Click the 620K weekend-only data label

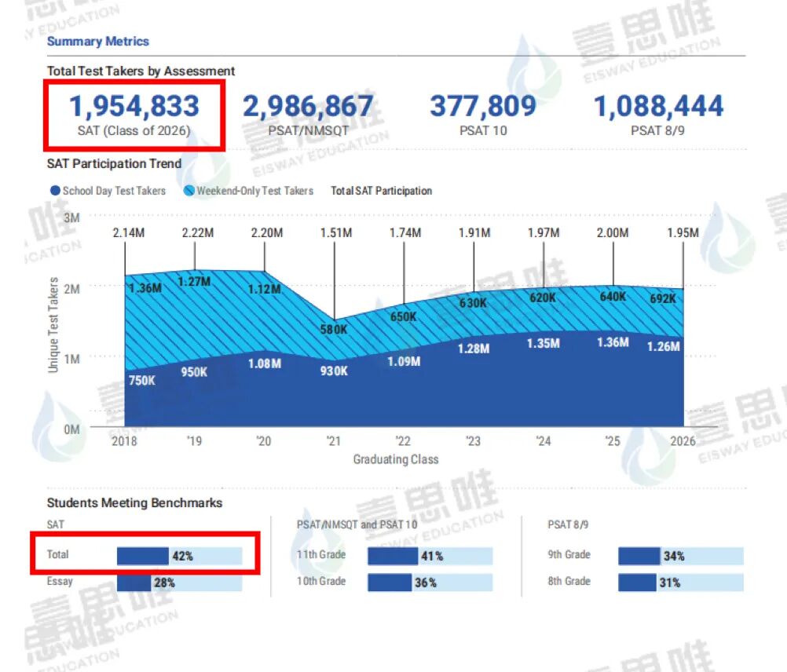click(x=543, y=298)
